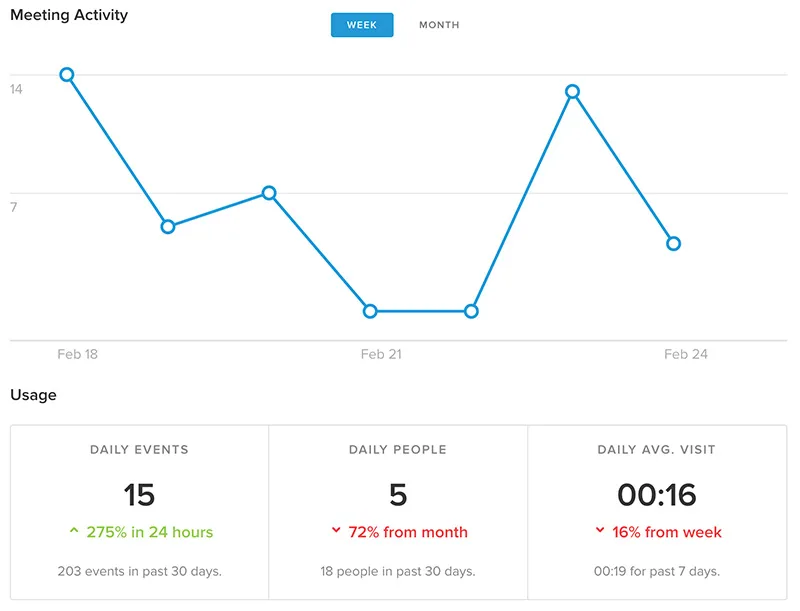Click the Meeting Activity heading

pyautogui.click(x=69, y=15)
